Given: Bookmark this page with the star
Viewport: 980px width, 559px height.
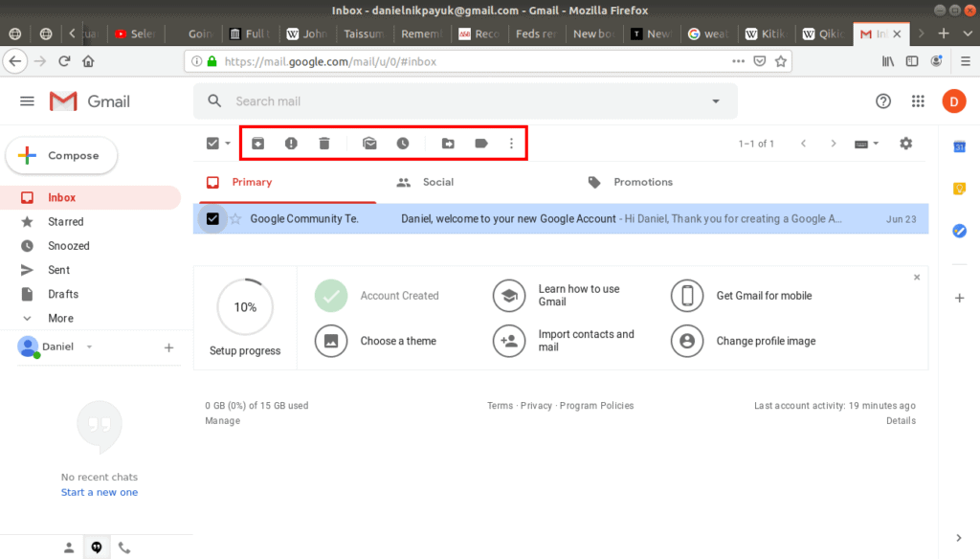Looking at the screenshot, I should 781,61.
